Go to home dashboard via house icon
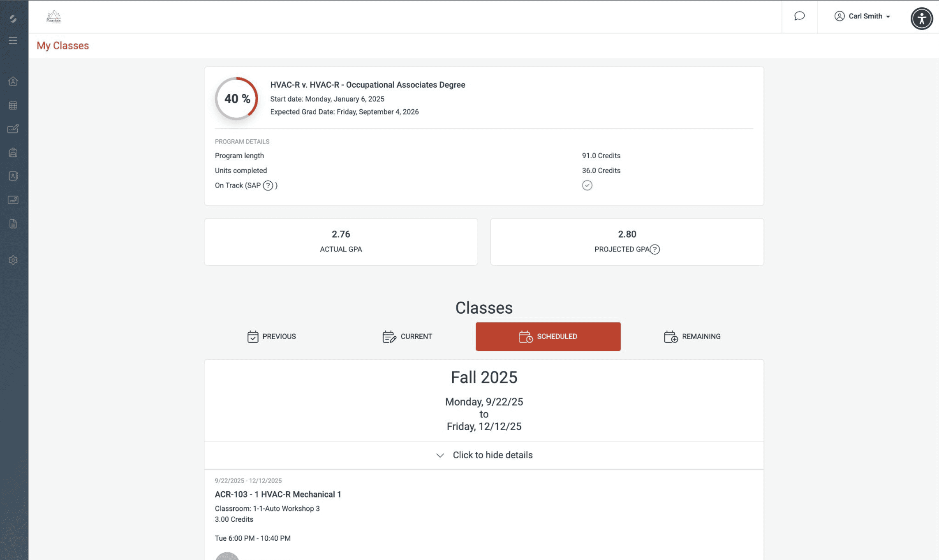The width and height of the screenshot is (939, 560). point(13,81)
